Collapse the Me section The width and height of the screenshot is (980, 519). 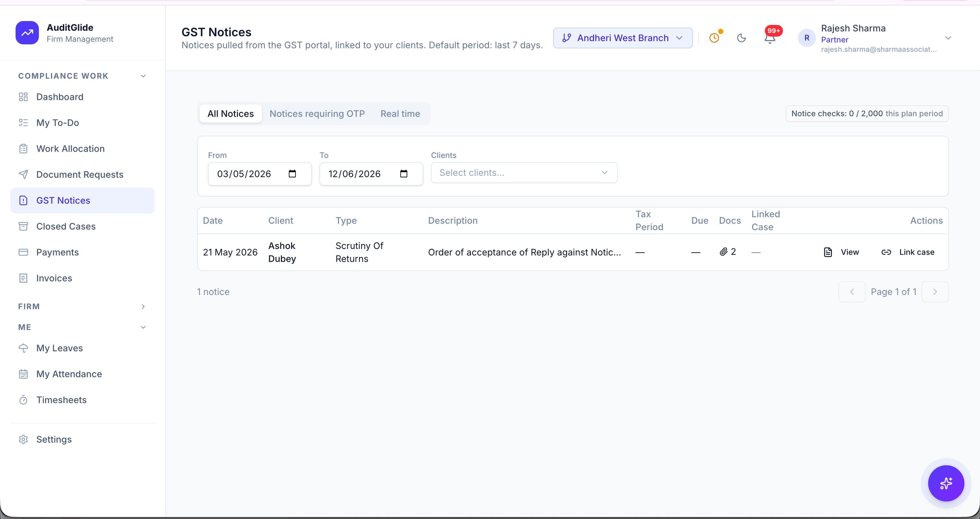point(143,327)
